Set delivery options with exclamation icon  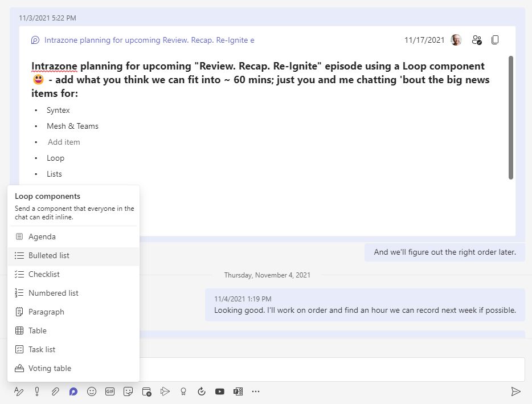37,391
